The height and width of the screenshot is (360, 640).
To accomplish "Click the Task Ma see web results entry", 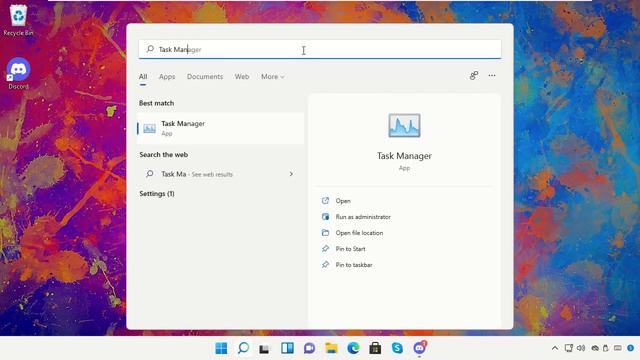I will coord(220,174).
